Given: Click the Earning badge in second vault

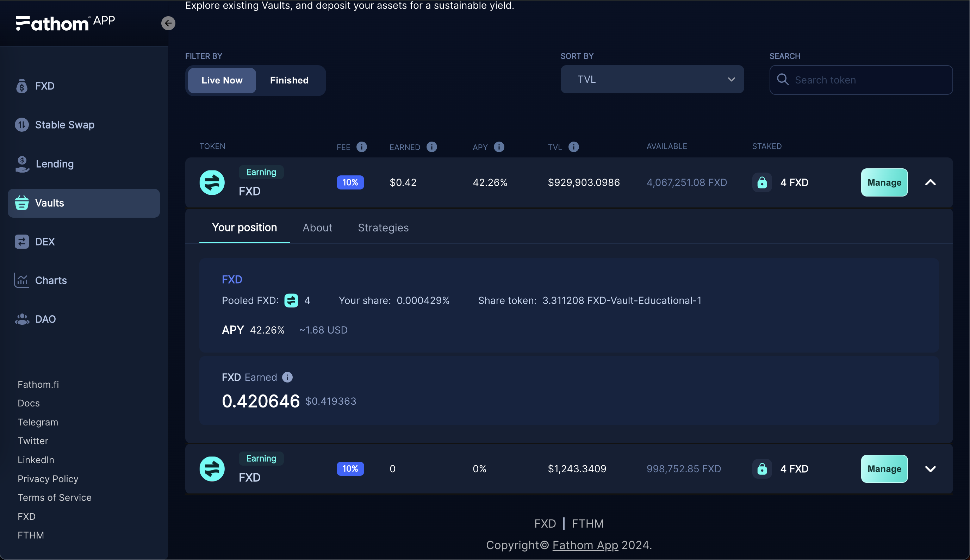Looking at the screenshot, I should [261, 459].
